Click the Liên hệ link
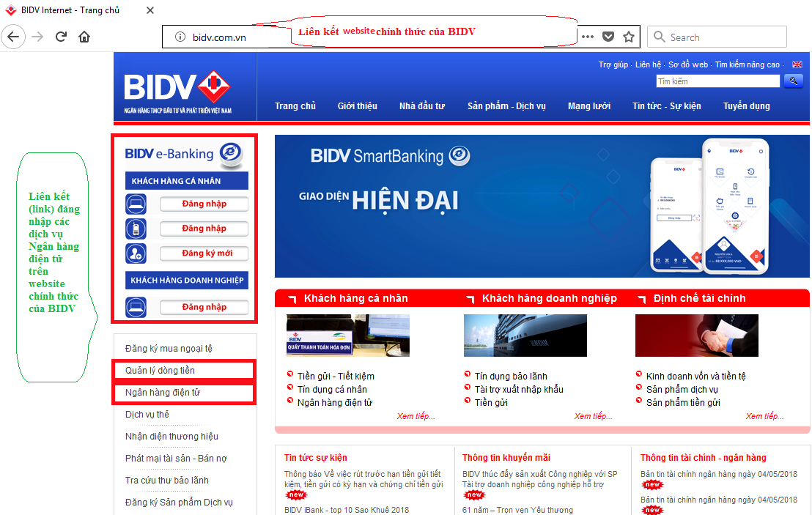The image size is (812, 515). (x=649, y=64)
